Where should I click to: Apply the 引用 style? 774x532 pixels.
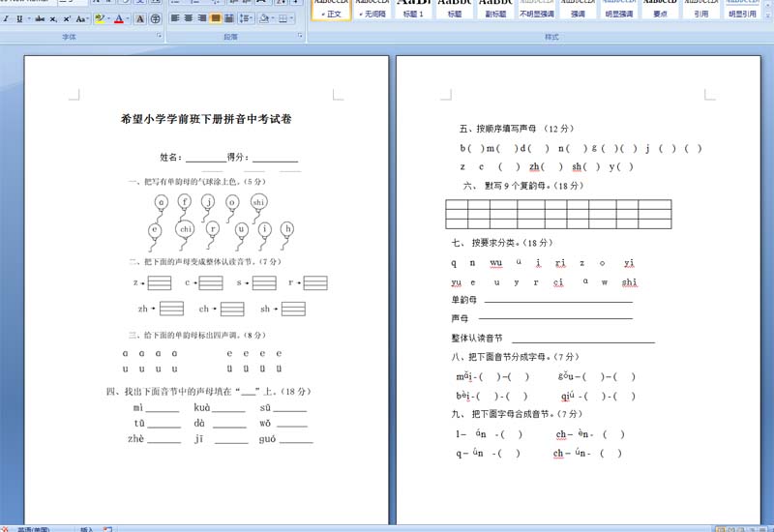[x=700, y=10]
